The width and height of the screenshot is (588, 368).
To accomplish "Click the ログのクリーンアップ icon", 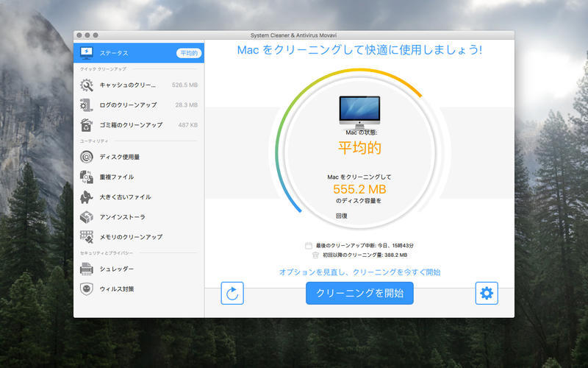I will [x=87, y=105].
